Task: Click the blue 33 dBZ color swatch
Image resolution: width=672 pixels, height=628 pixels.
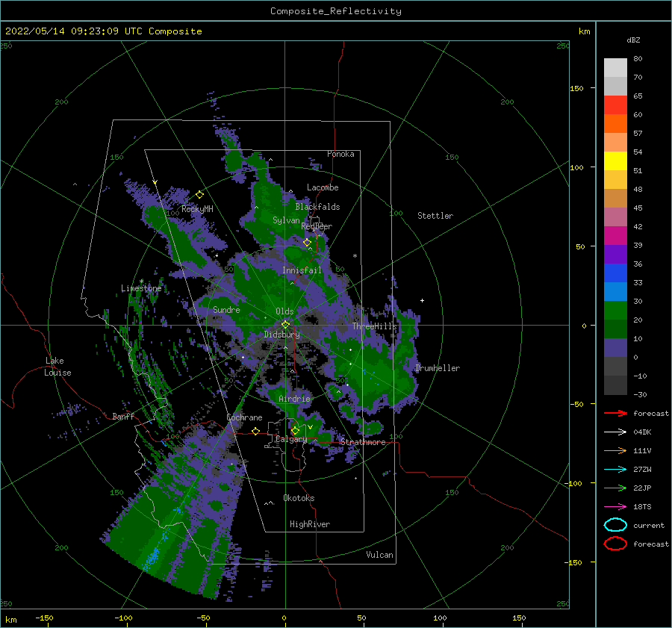Action: (x=615, y=273)
